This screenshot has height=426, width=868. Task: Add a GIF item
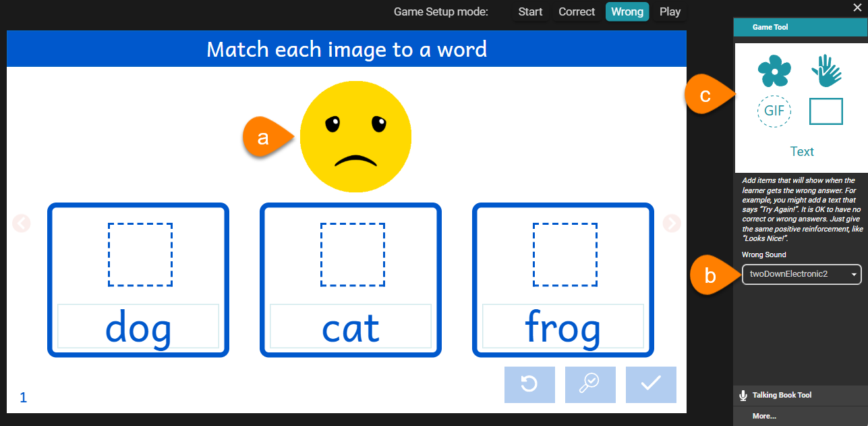(x=774, y=111)
